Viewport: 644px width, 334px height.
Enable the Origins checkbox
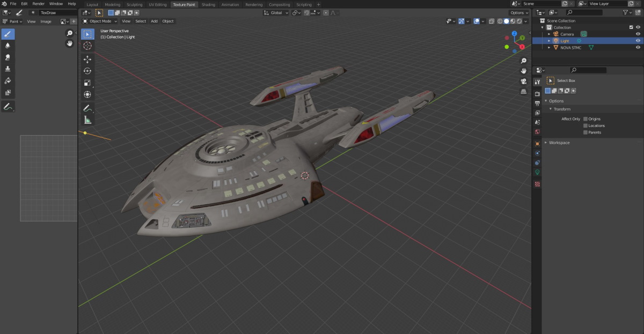click(x=586, y=119)
